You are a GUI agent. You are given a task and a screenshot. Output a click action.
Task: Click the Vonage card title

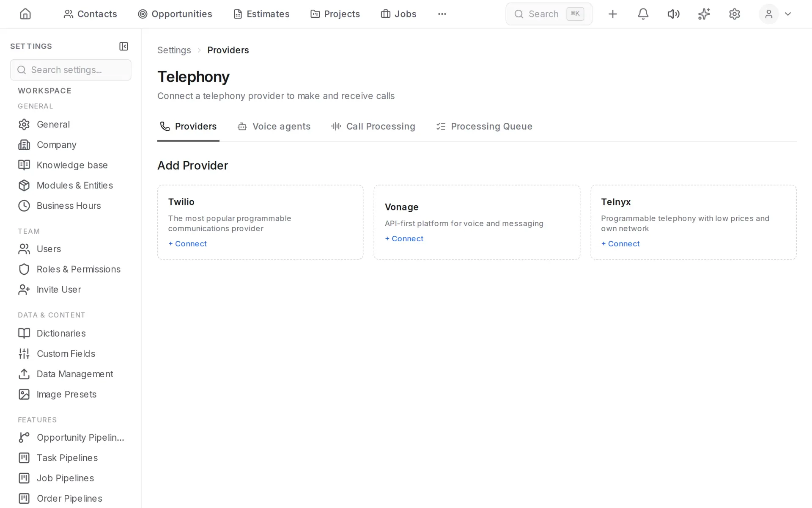pos(401,207)
